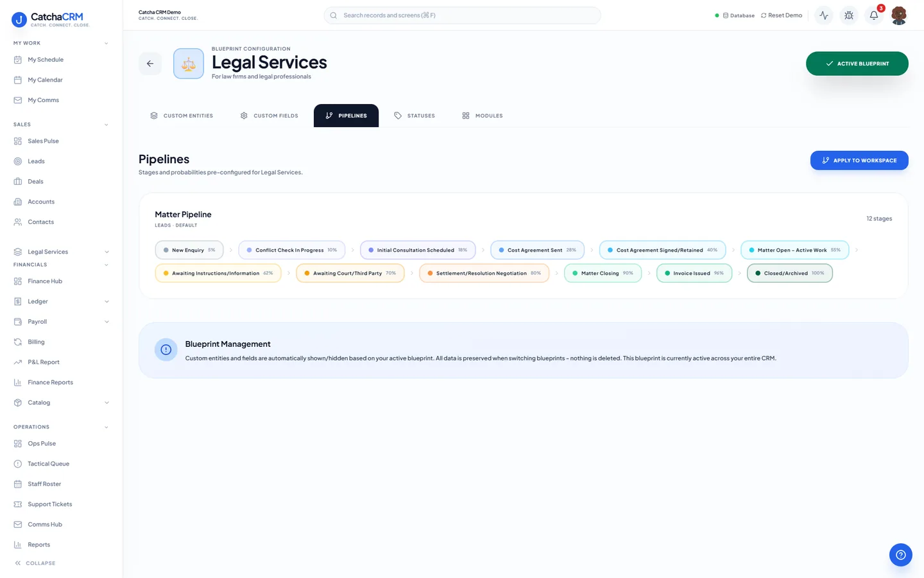The width and height of the screenshot is (924, 578).
Task: Click the Legal Services scales icon
Action: pos(189,64)
